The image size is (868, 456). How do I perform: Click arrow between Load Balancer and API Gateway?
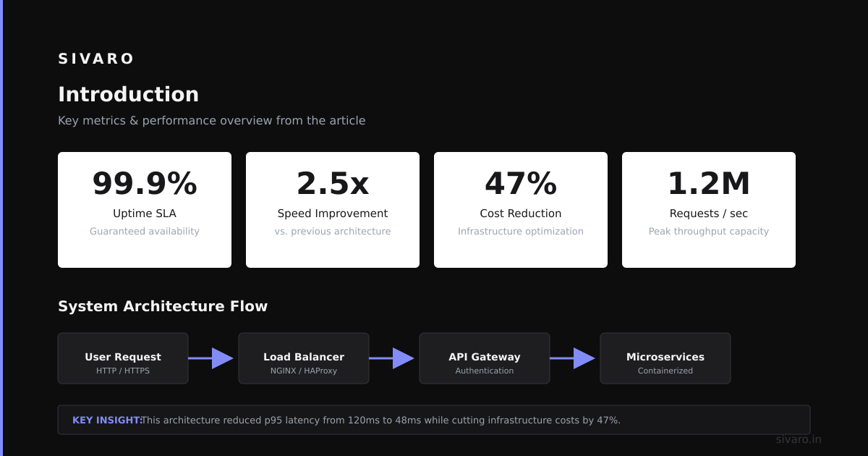[x=392, y=358]
